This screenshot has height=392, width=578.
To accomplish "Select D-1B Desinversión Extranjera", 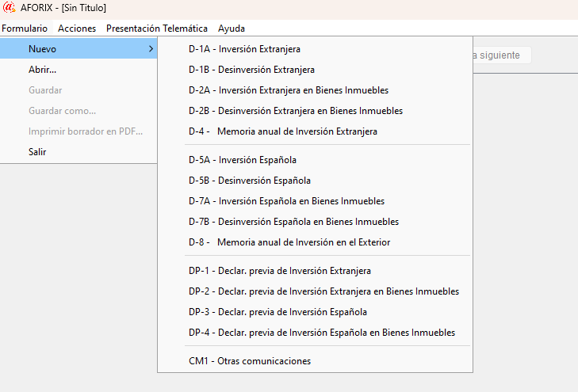I will [x=251, y=70].
